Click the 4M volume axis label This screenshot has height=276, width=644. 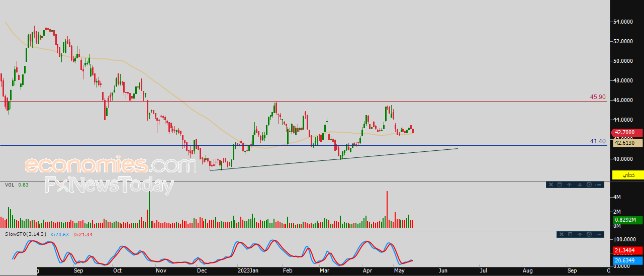click(x=617, y=197)
